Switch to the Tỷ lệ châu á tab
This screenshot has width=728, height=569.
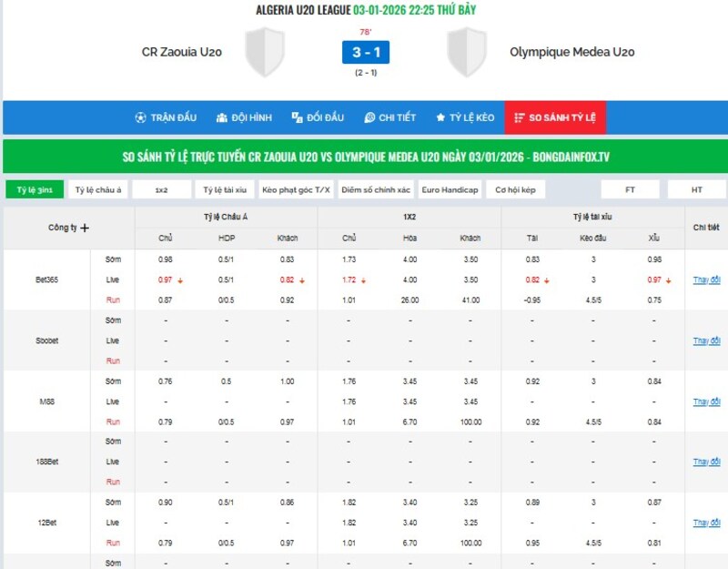97,189
